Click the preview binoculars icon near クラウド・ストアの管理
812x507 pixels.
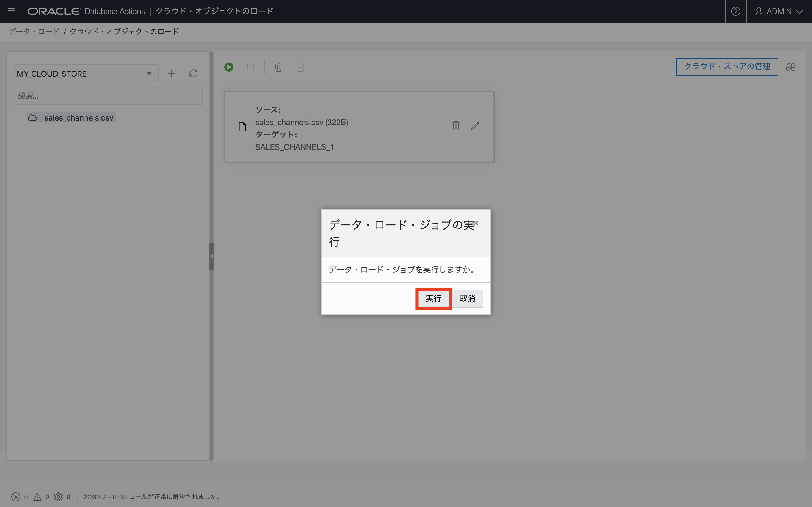coord(791,67)
